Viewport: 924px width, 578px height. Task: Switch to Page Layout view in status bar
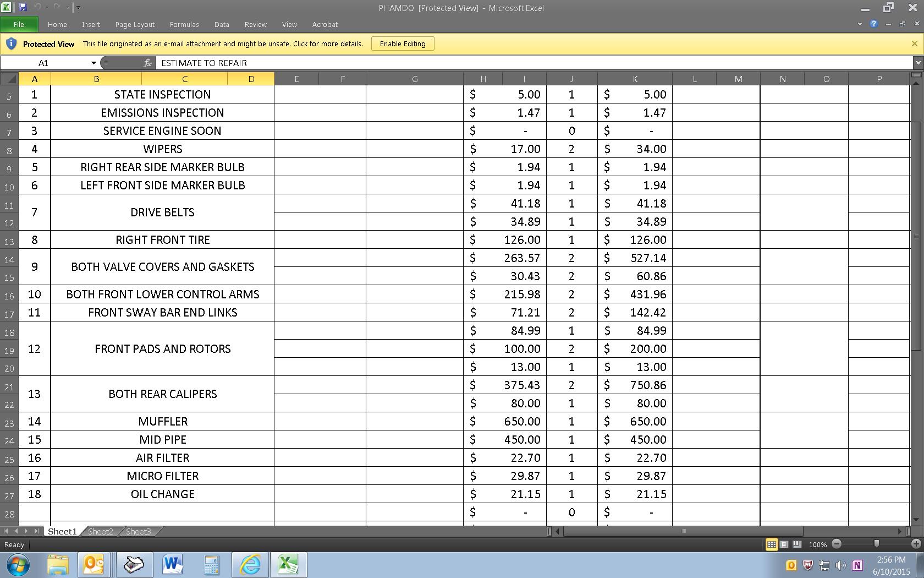[x=784, y=544]
